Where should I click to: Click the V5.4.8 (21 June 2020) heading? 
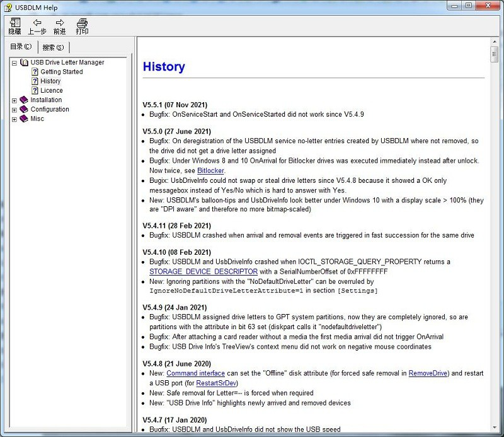pos(177,364)
